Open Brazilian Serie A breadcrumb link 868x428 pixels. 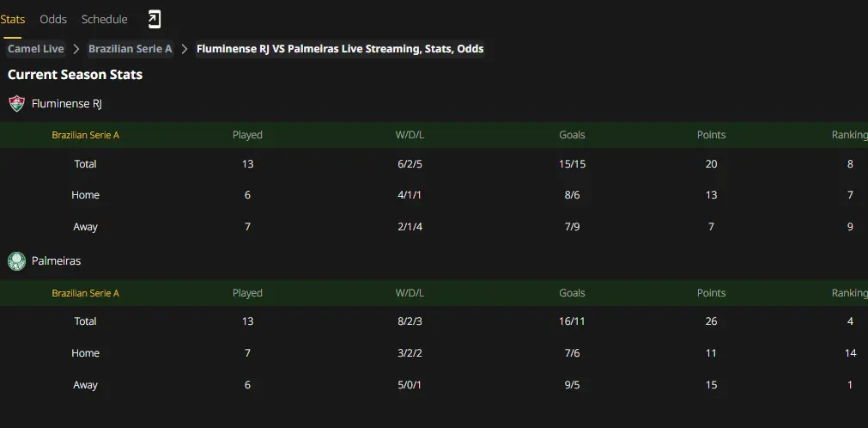click(131, 49)
